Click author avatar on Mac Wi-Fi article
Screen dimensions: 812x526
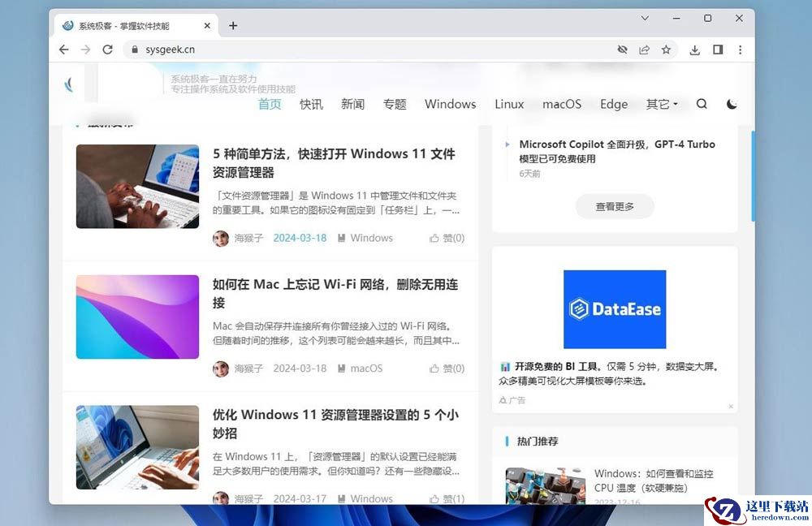pos(221,369)
